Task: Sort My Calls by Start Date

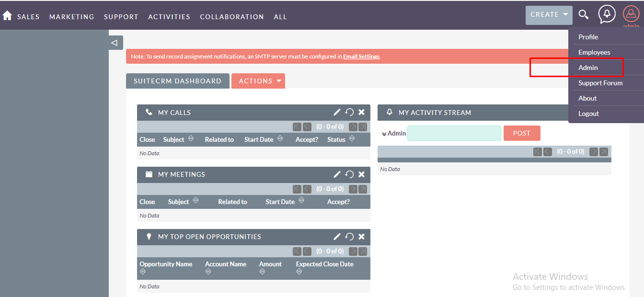Action: (x=280, y=139)
